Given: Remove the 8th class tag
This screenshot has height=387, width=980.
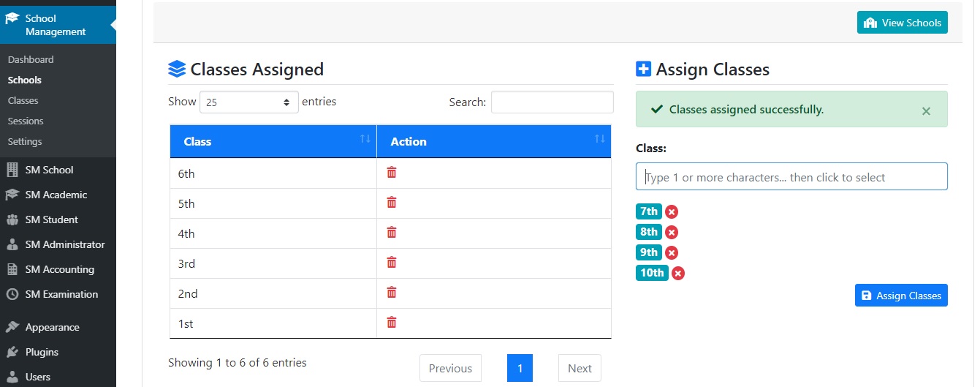Looking at the screenshot, I should pos(672,233).
